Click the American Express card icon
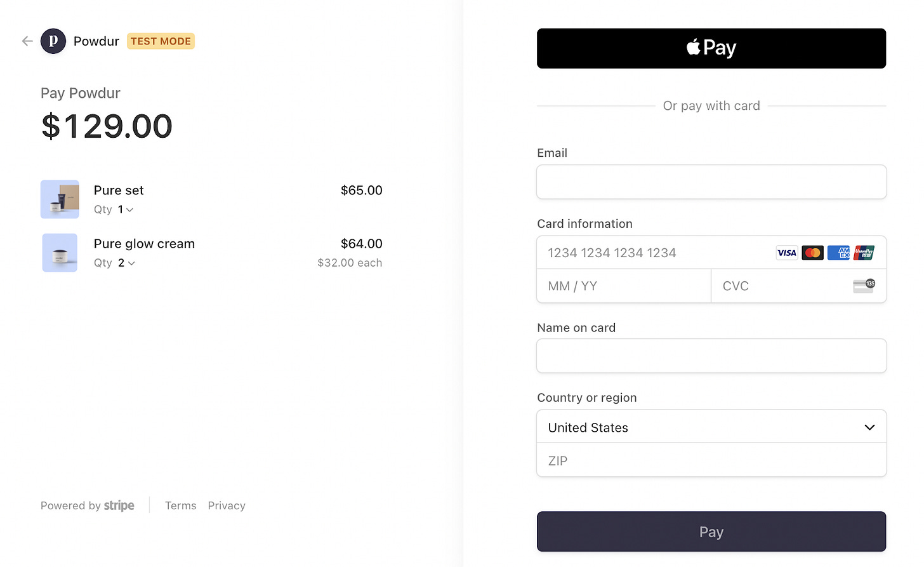This screenshot has height=567, width=924. (838, 252)
